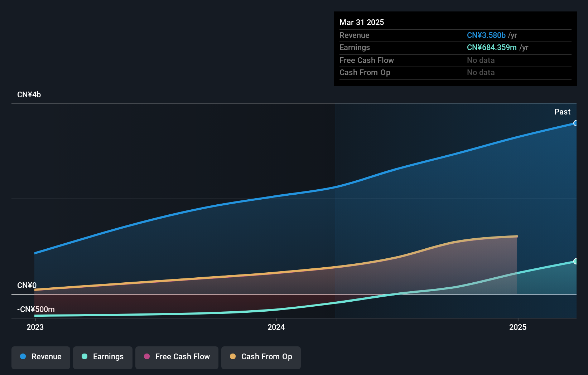The image size is (588, 375).
Task: Click the Earnings endpoint marker on teal line
Action: pyautogui.click(x=575, y=261)
